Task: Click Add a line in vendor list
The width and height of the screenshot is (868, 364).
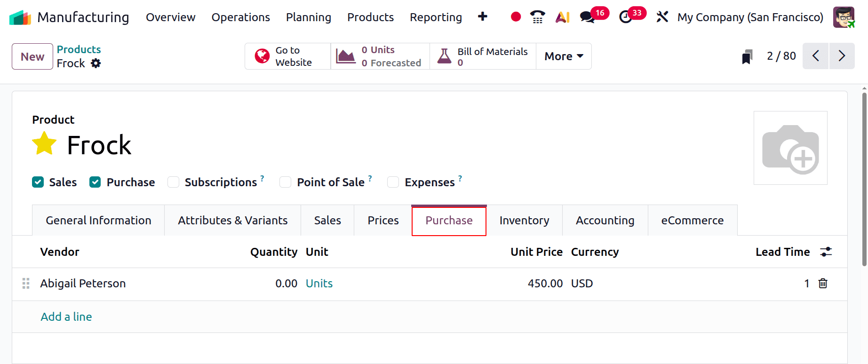Action: [x=66, y=317]
